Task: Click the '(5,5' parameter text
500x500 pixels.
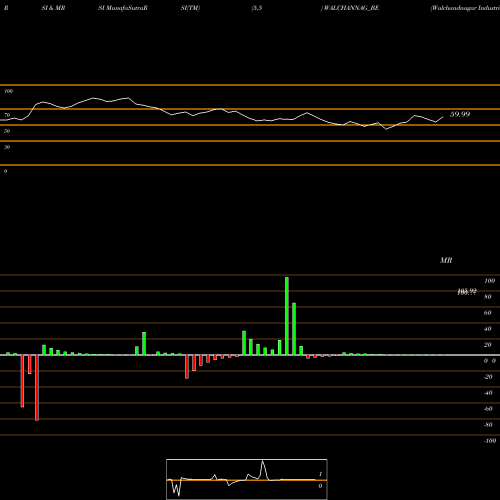Action: [x=257, y=8]
